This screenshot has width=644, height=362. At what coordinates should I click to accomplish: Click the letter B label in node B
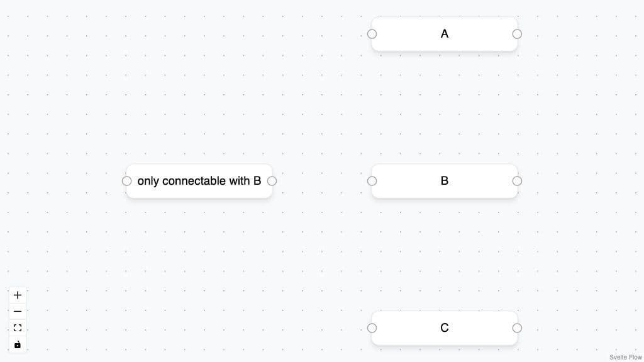click(445, 180)
